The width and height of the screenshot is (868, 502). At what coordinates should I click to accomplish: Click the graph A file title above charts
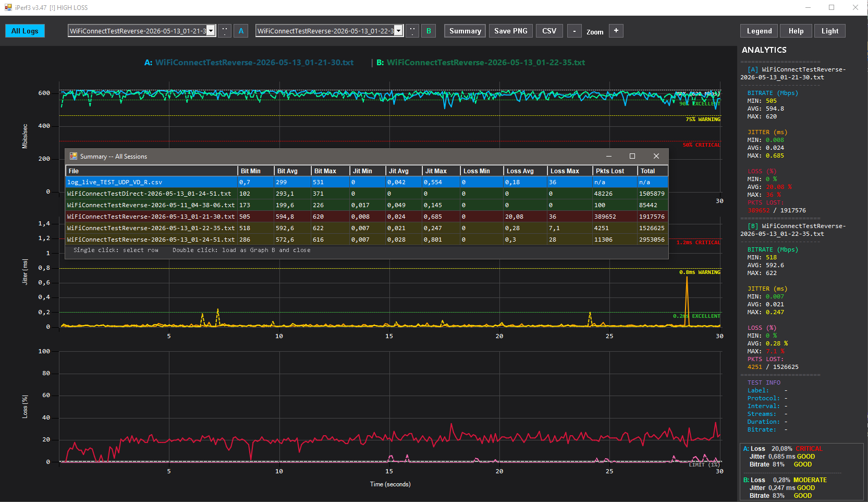pos(249,63)
